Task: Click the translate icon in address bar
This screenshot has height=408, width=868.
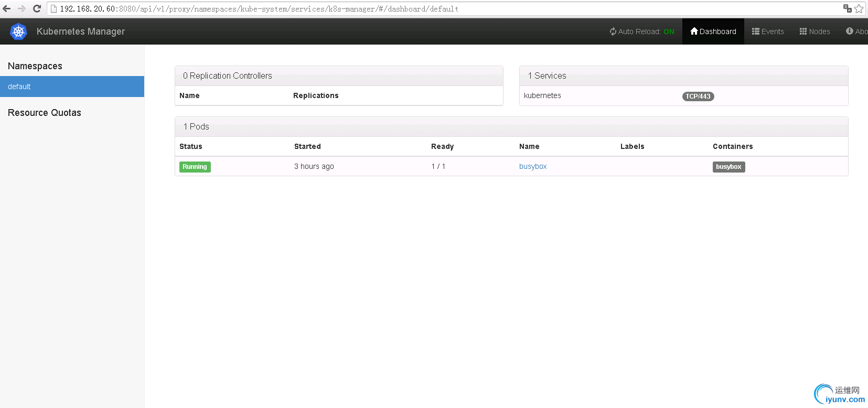Action: [847, 8]
